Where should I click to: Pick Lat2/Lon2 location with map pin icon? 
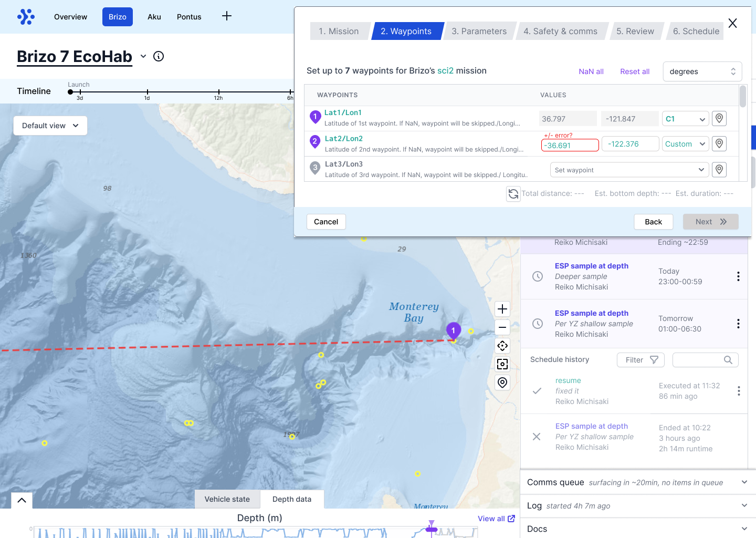719,143
